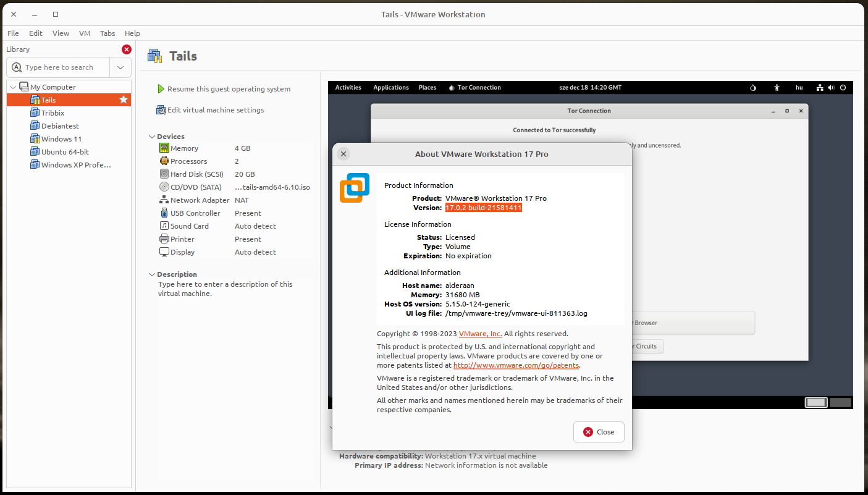Click the Edit virtual machine settings icon
The image size is (868, 495).
click(161, 110)
